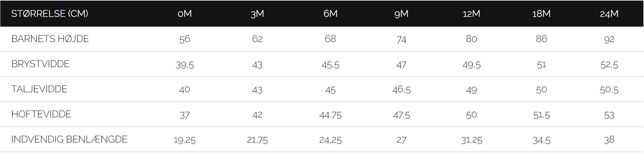Select the 0M column header

point(185,14)
